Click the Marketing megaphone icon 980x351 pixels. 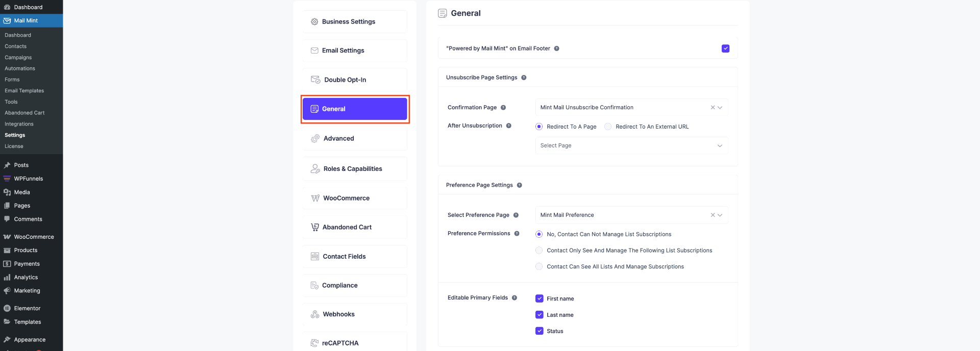click(x=7, y=291)
